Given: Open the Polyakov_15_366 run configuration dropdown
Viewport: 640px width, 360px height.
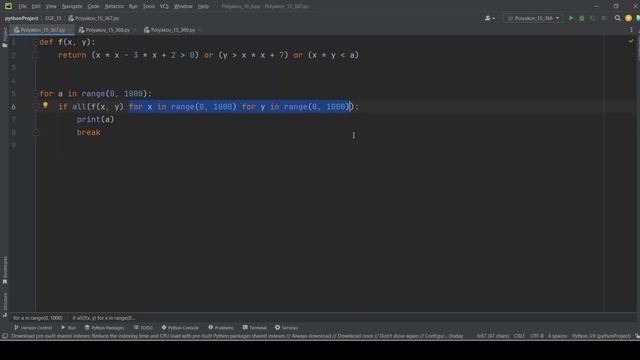Looking at the screenshot, I should pyautogui.click(x=533, y=18).
